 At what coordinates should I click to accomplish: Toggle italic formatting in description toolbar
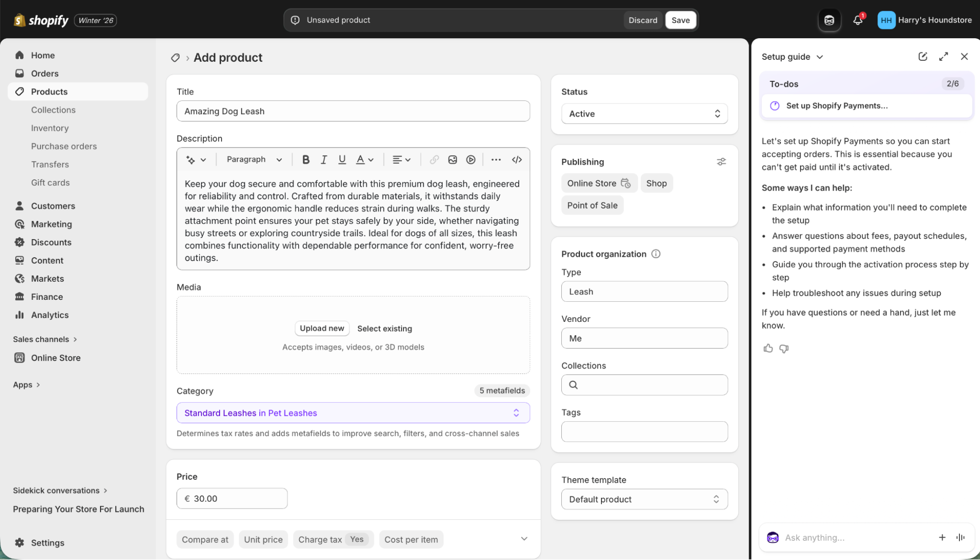(324, 160)
